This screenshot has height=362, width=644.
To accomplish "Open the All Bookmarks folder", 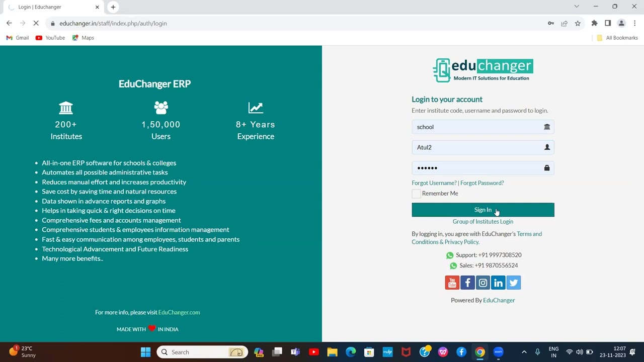I will [617, 38].
